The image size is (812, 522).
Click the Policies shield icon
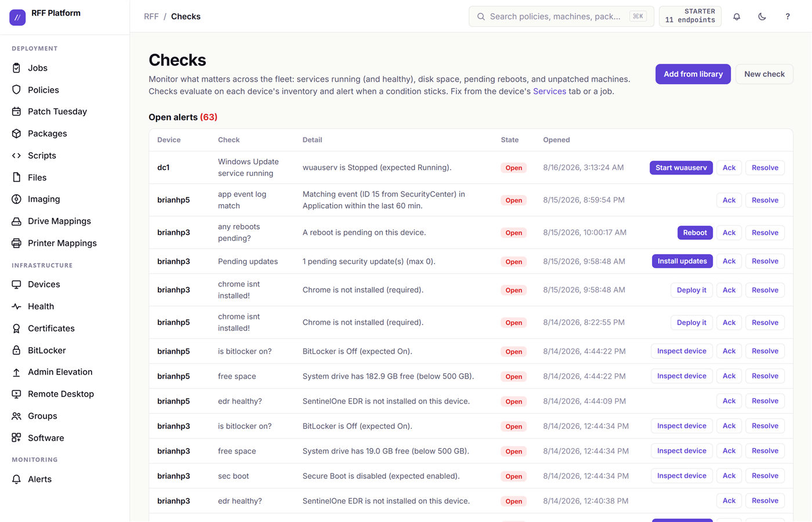pyautogui.click(x=16, y=90)
